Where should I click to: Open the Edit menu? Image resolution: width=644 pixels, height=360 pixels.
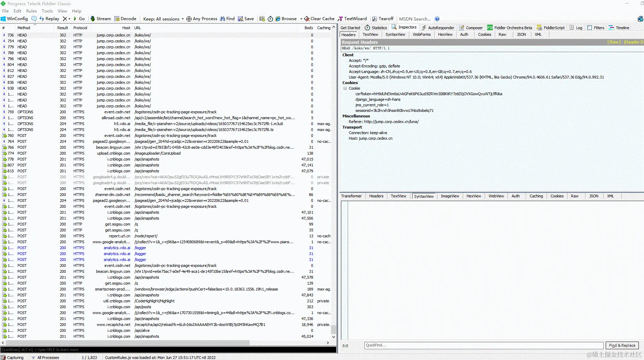pos(17,11)
